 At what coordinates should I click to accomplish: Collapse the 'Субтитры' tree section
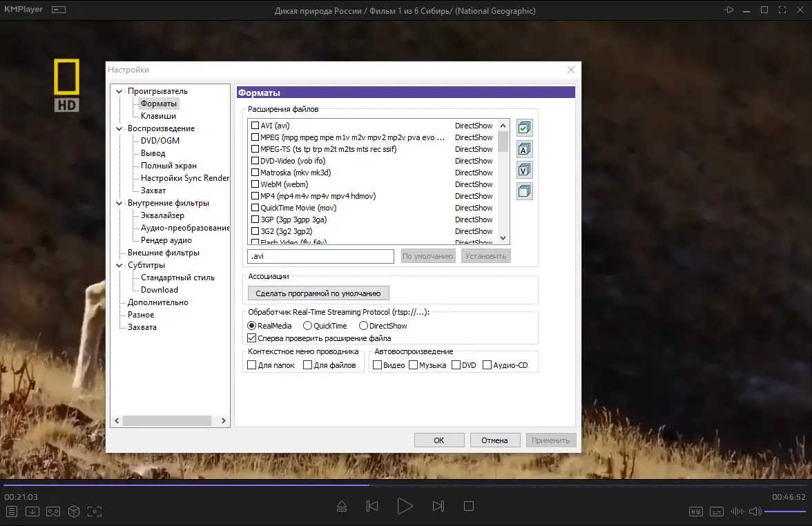[119, 264]
